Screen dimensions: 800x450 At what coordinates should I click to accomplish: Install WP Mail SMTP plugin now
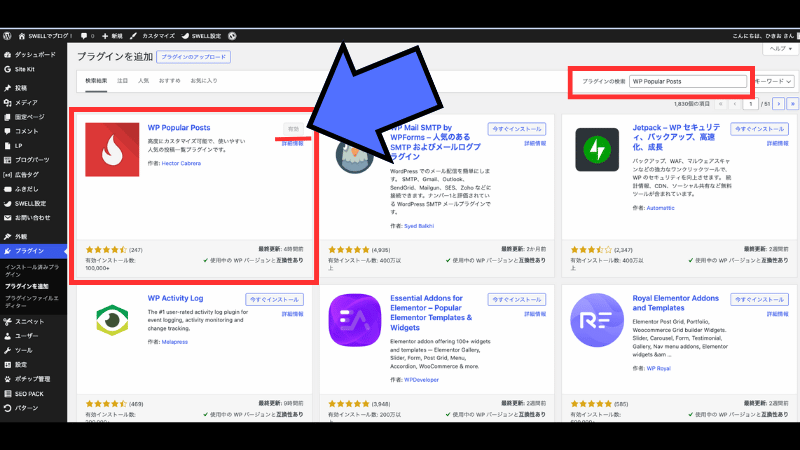click(517, 129)
